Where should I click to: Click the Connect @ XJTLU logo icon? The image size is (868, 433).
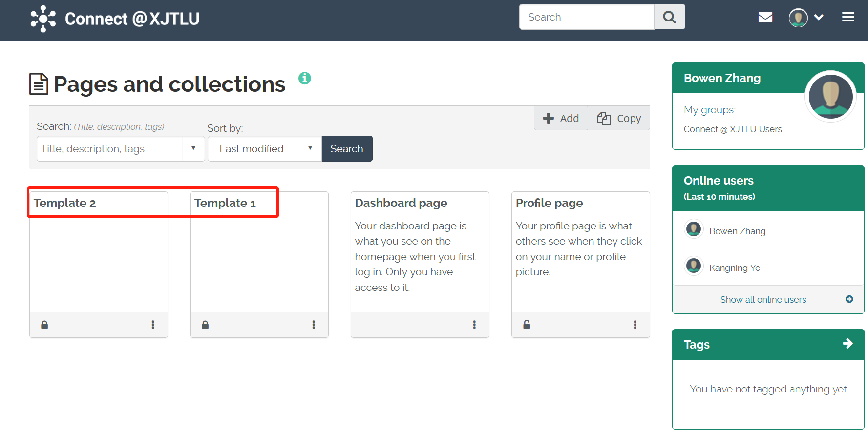[43, 19]
